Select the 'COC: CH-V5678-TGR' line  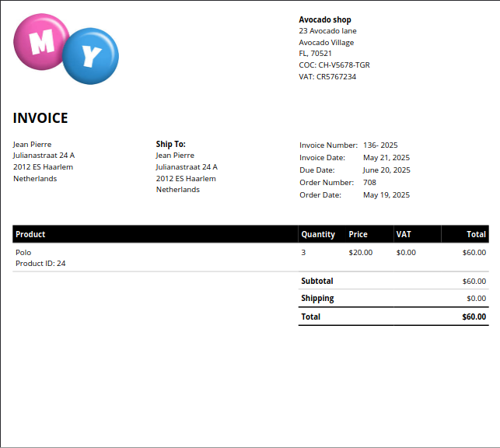pyautogui.click(x=334, y=65)
